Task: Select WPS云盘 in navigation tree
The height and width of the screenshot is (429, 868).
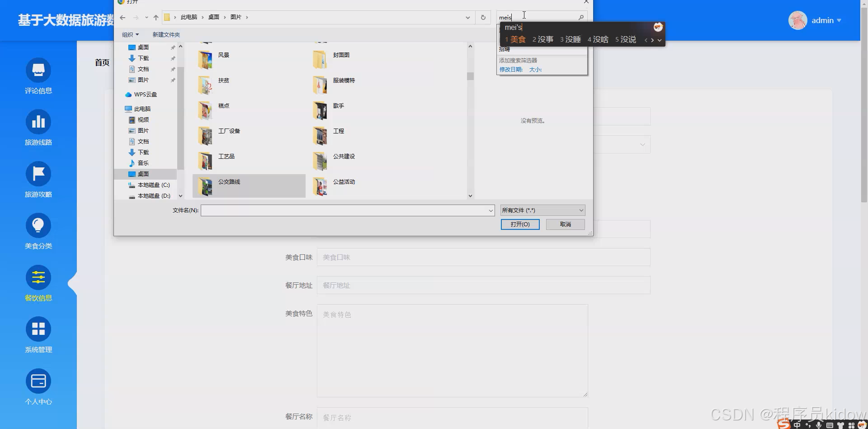Action: [141, 95]
